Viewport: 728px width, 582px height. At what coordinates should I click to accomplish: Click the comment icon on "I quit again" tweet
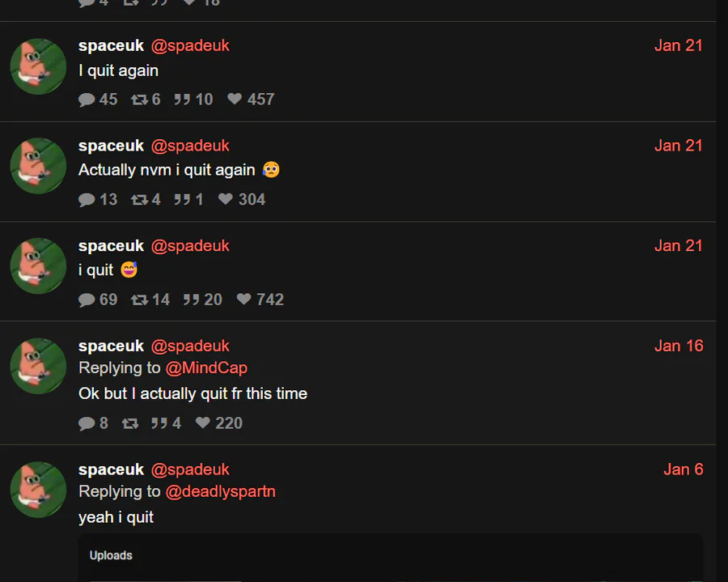click(87, 100)
